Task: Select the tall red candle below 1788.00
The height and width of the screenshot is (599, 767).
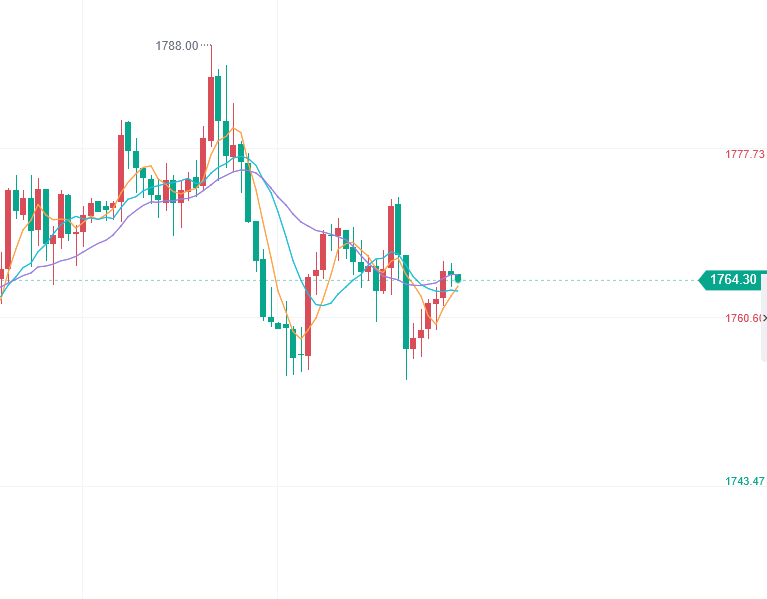Action: point(212,110)
